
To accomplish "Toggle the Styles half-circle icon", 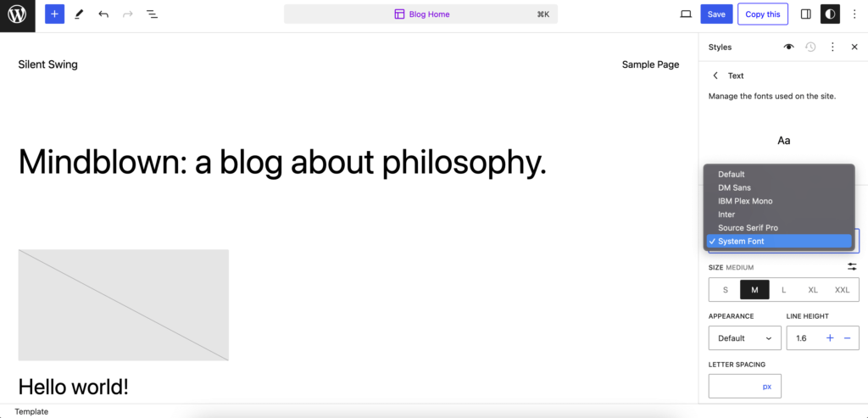I will [830, 14].
